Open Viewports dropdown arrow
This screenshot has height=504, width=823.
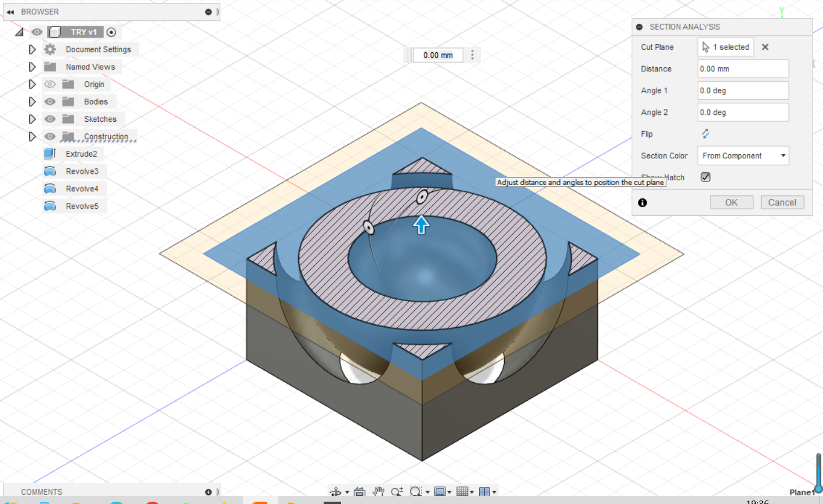(x=494, y=492)
